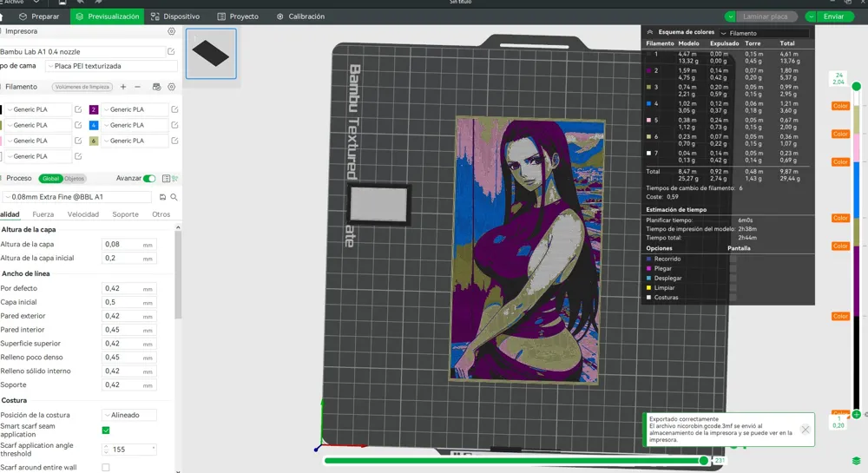Add a filament with plus icon

coord(123,87)
